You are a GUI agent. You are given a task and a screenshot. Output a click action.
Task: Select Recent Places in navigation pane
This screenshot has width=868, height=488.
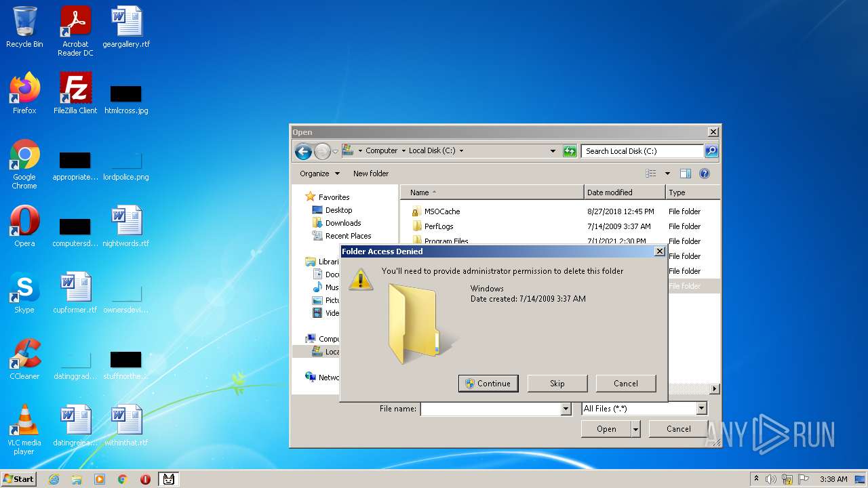(x=341, y=236)
